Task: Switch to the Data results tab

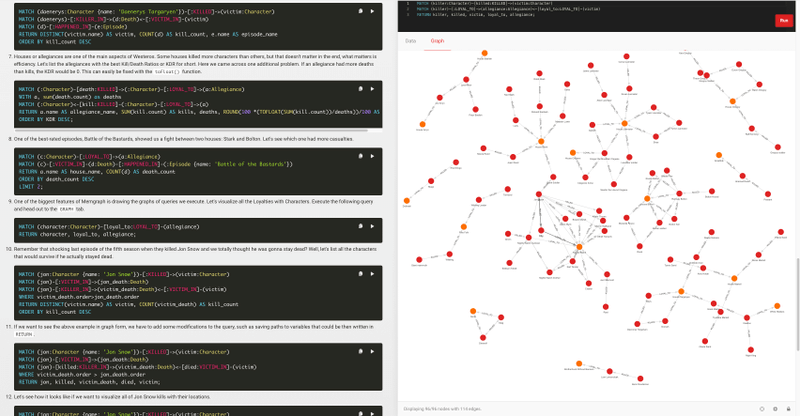Action: coord(410,42)
